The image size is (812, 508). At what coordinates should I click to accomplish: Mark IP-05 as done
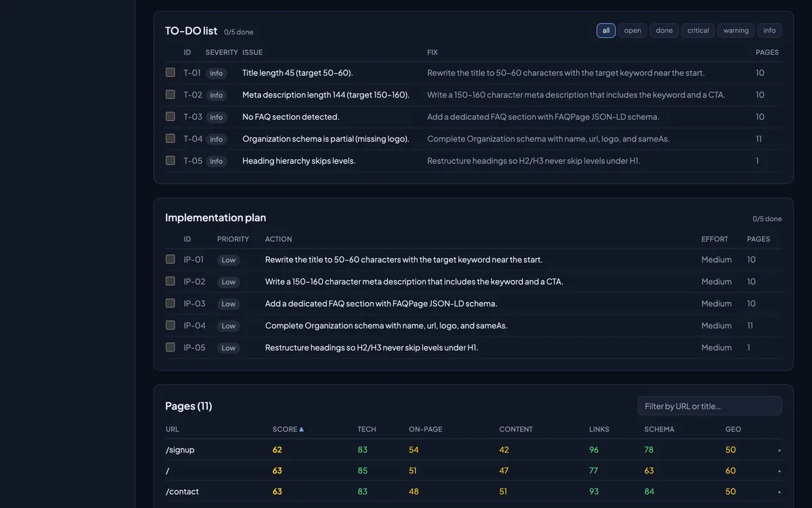pos(171,347)
